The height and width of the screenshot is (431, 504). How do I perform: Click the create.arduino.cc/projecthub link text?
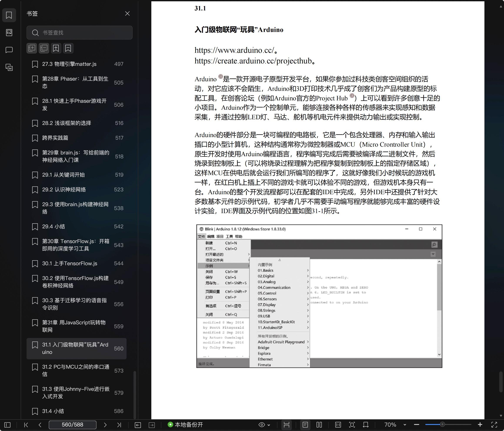pos(253,61)
